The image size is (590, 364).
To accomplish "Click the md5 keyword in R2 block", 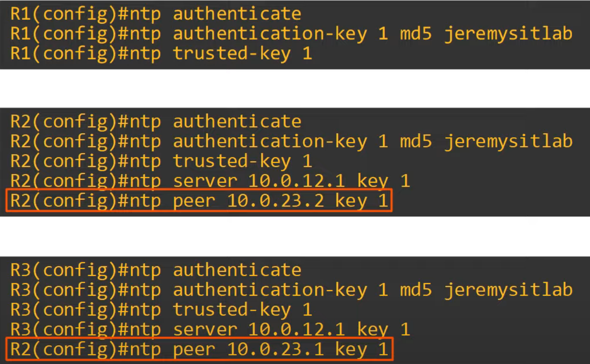I will (x=416, y=141).
